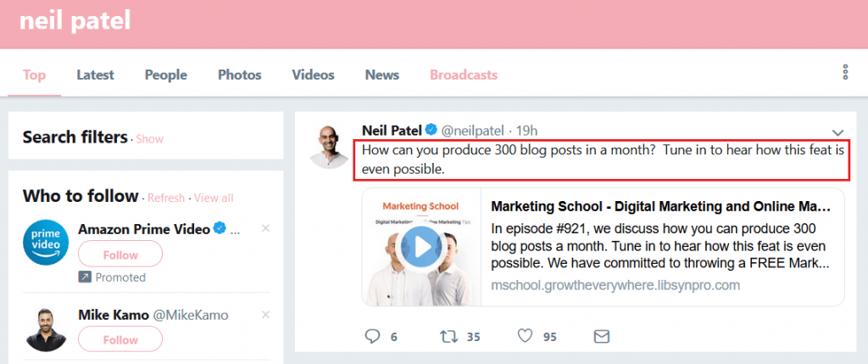This screenshot has height=364, width=868.
Task: Click the "Search filters" heading
Action: [75, 137]
